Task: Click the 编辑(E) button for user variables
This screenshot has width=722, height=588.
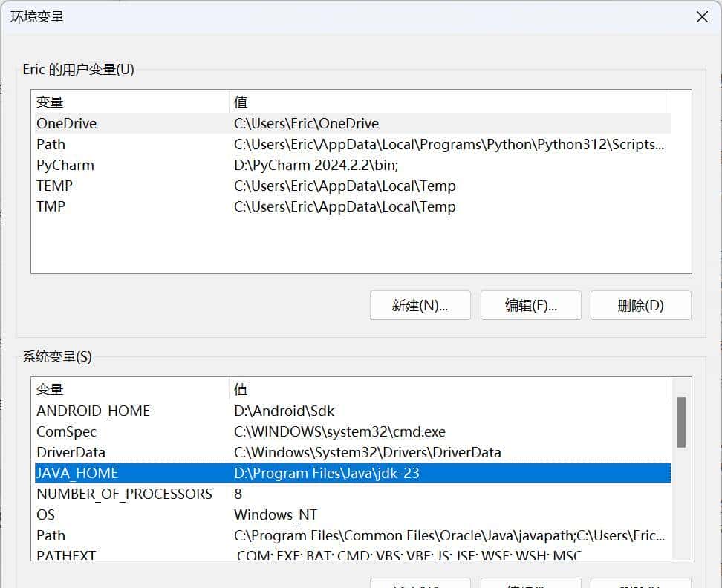Action: pyautogui.click(x=530, y=304)
